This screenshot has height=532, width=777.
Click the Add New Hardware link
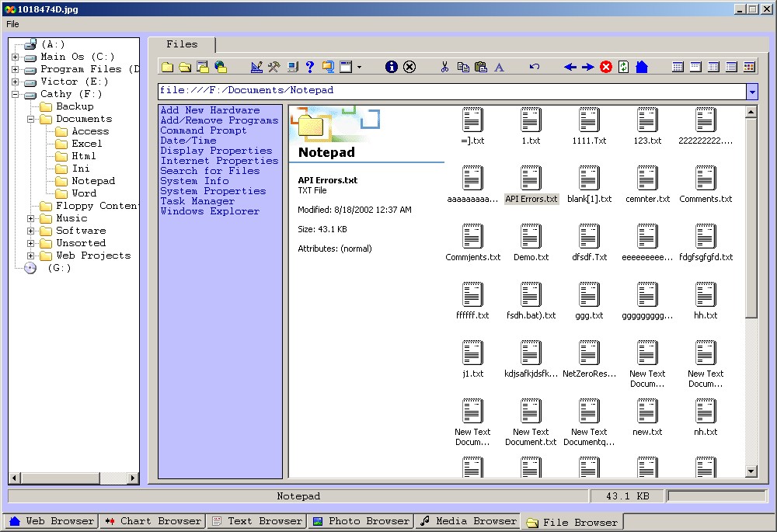pos(210,110)
